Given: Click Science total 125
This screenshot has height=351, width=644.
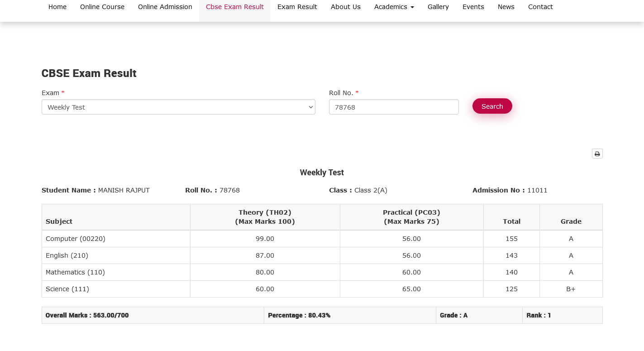Looking at the screenshot, I should click(x=511, y=289).
